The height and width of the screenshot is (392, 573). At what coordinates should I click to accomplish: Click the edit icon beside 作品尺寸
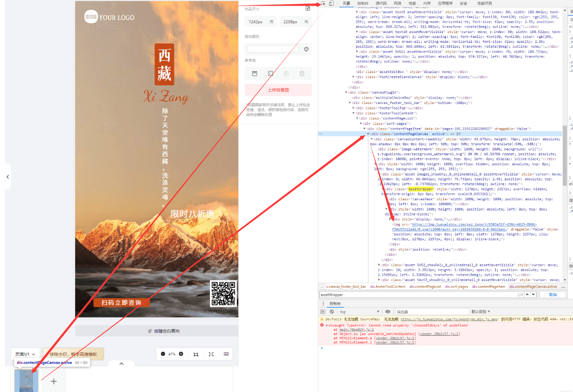tap(308, 9)
